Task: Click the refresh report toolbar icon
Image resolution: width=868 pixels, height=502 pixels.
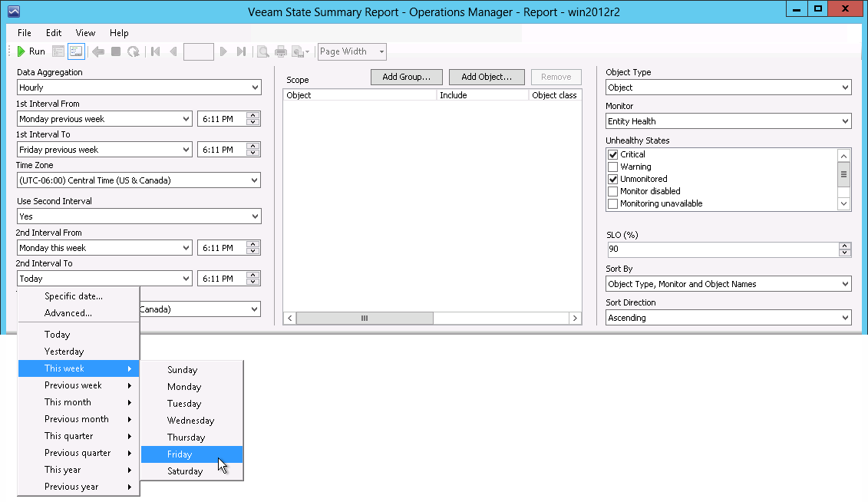Action: [x=134, y=51]
